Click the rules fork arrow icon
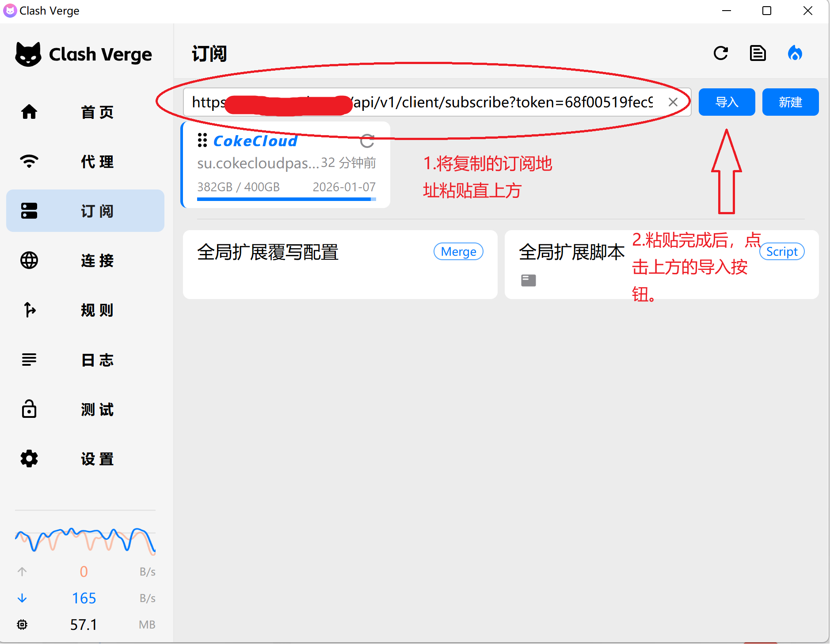This screenshot has width=830, height=644. pyautogui.click(x=29, y=310)
